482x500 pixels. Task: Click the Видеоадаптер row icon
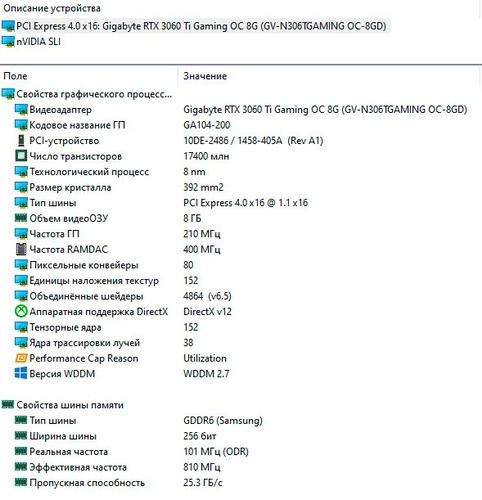pyautogui.click(x=21, y=110)
